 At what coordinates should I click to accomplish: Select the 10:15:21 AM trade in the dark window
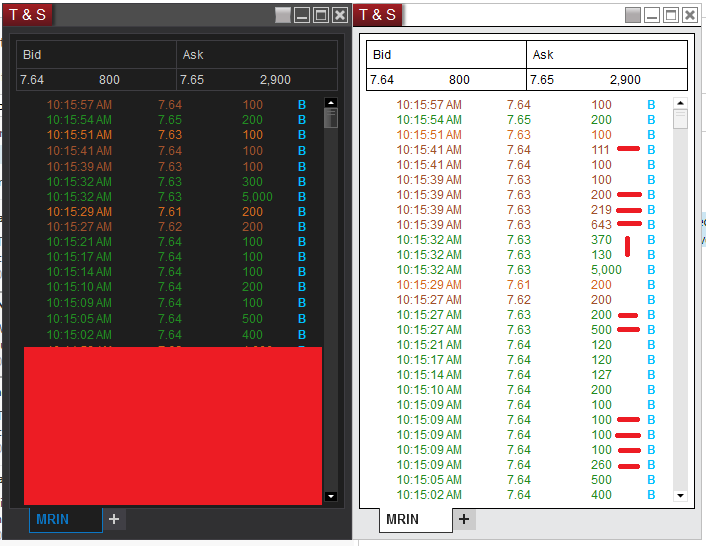tap(176, 242)
